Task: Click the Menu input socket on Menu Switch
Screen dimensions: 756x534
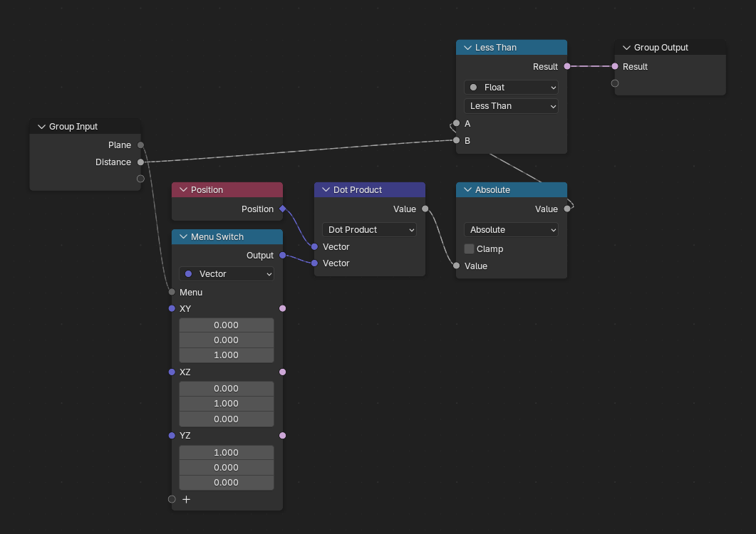Action: click(x=172, y=292)
